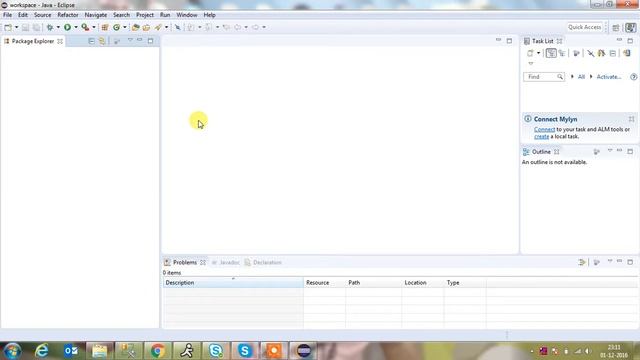The height and width of the screenshot is (360, 640).
Task: Click the Next Annotation toolbar icon
Action: (x=191, y=27)
